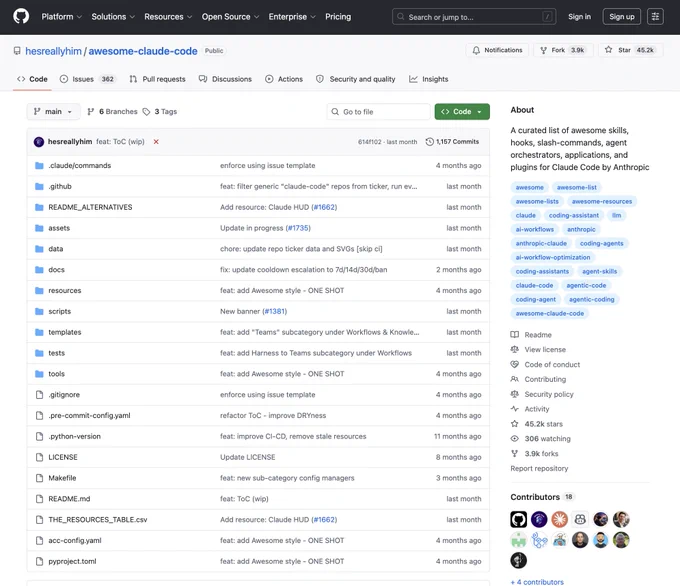This screenshot has width=680, height=586.
Task: Select the anthropic topic tag
Action: (581, 229)
